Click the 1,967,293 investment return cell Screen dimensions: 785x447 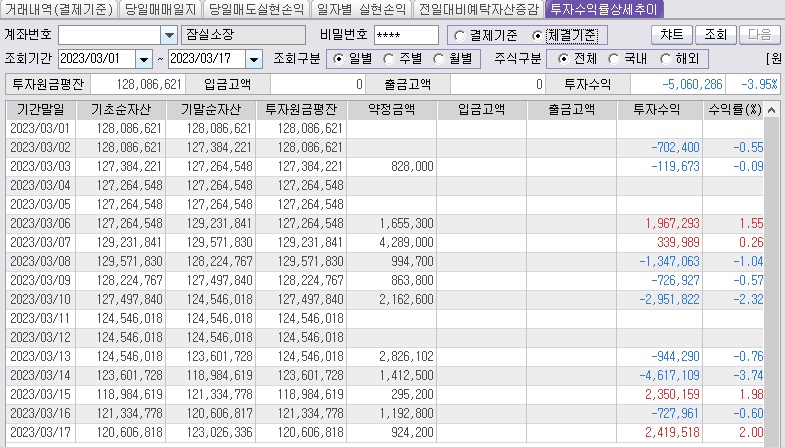coord(660,223)
